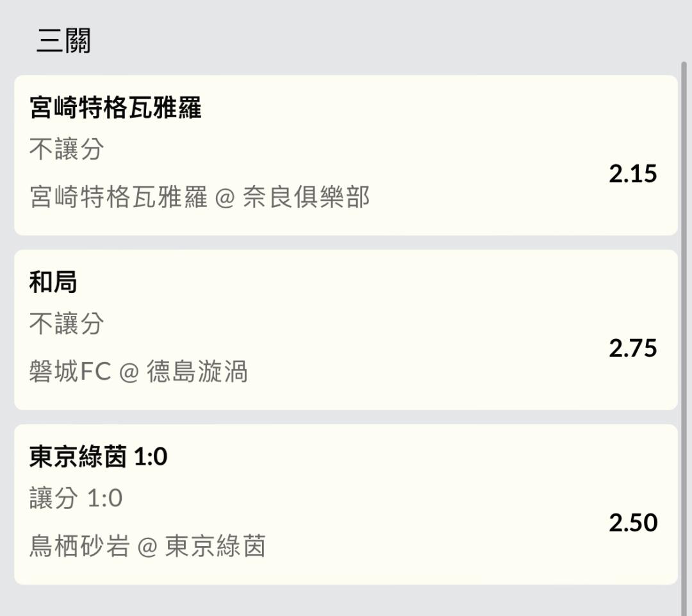Tap the 奈良俱樂部 team name
692x616 pixels.
306,197
